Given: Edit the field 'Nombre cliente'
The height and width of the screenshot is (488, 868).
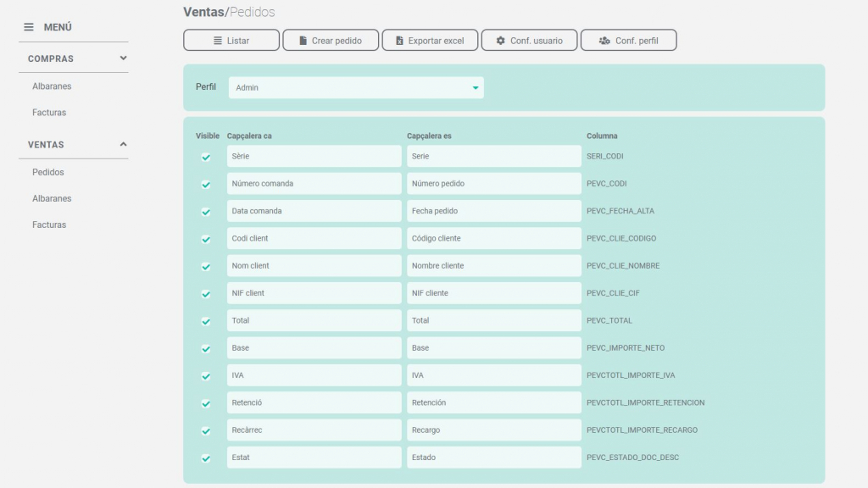Looking at the screenshot, I should point(494,265).
